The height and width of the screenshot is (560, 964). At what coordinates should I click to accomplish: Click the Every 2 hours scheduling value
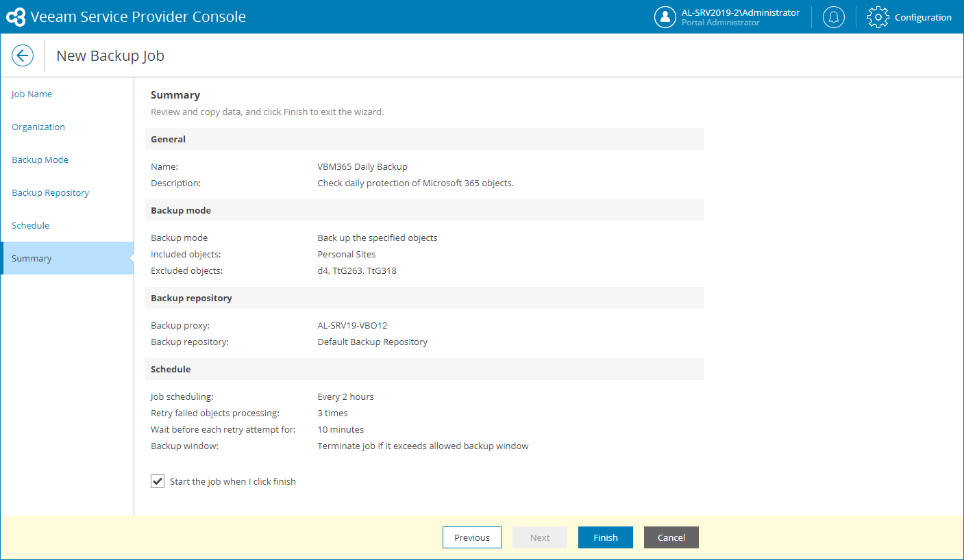tap(346, 396)
